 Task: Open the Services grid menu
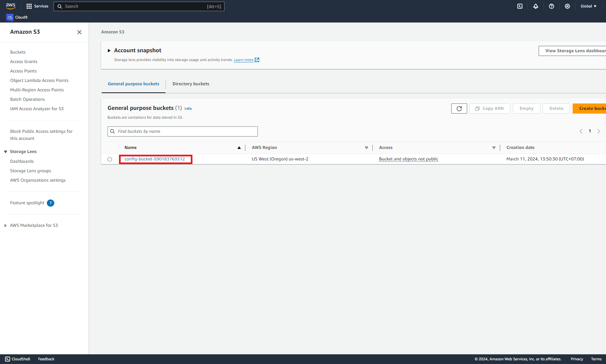[37, 6]
